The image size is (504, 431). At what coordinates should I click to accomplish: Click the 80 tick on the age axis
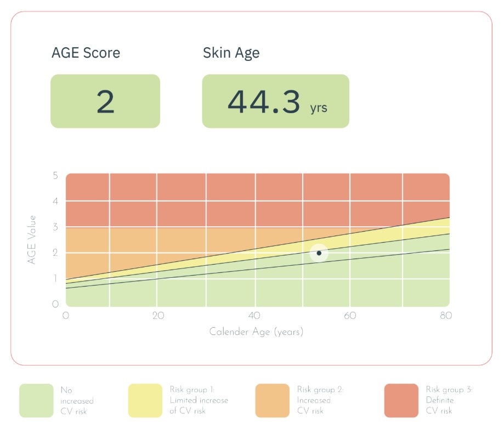[x=445, y=316]
